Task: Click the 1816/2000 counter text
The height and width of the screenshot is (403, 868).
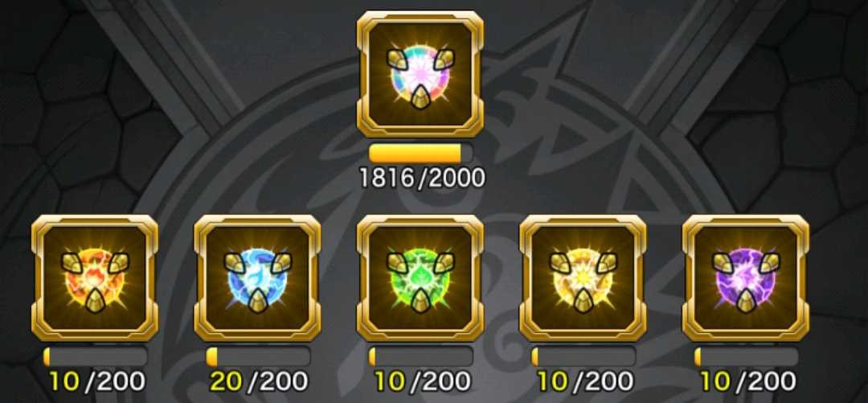Action: [x=422, y=178]
